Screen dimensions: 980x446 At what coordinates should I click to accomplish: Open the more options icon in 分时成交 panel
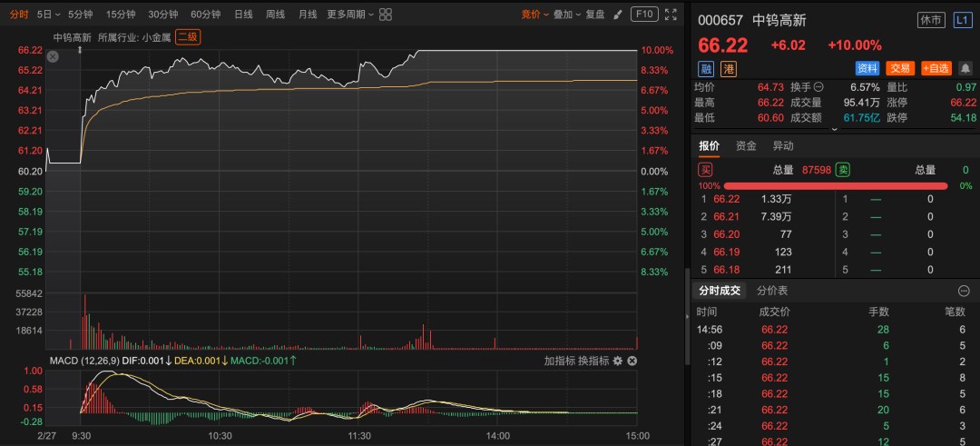pos(964,291)
